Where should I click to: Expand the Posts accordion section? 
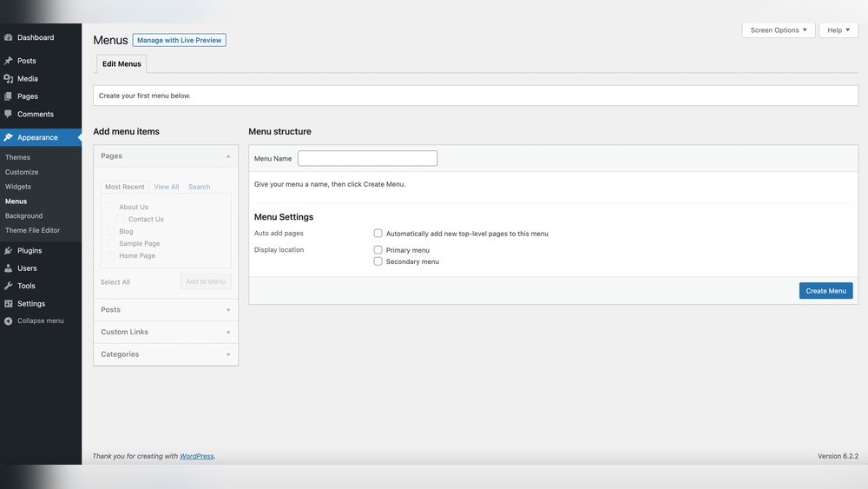166,310
